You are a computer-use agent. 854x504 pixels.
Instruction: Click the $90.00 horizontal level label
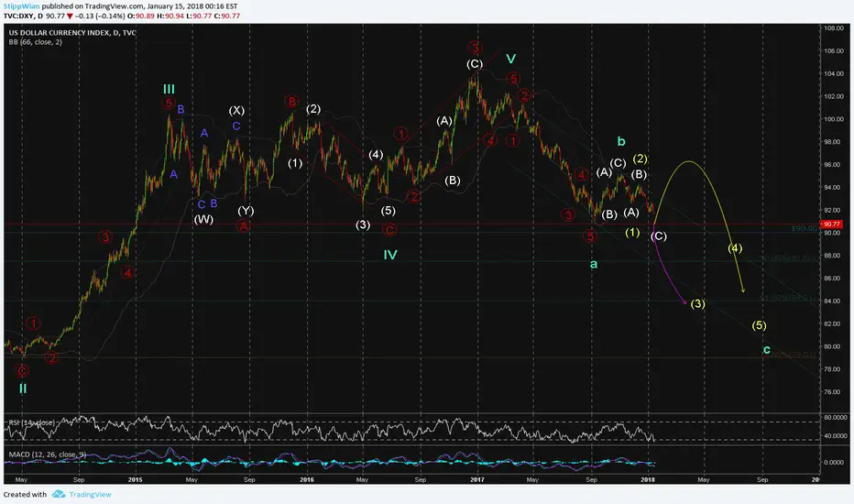pos(805,228)
